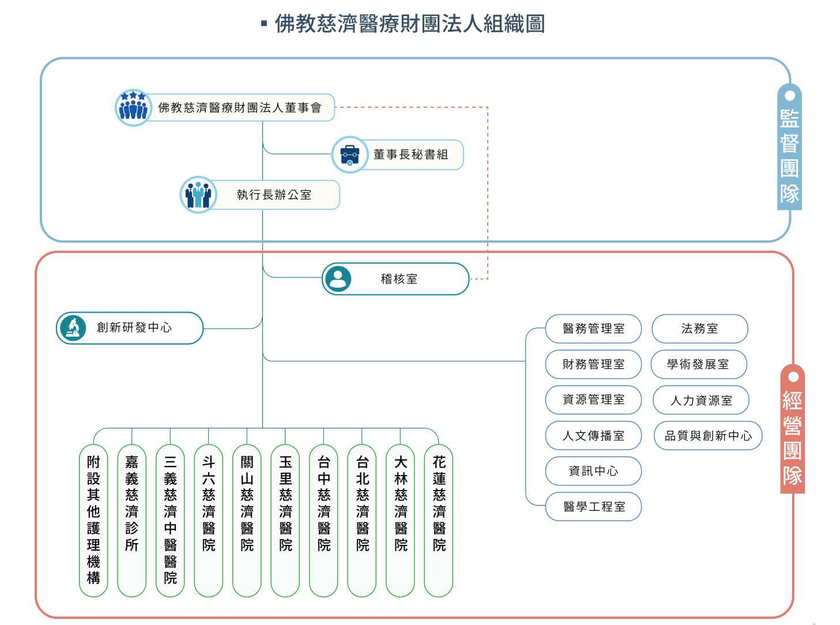Choose the 大林慈濟醫院 vertical box
Viewport: 840px width, 625px height.
tap(401, 521)
